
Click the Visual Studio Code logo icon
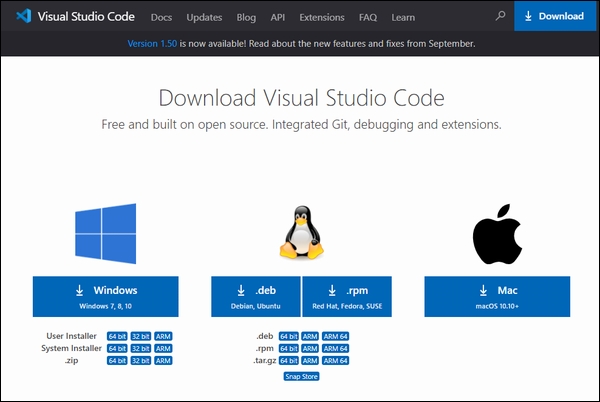tap(24, 16)
